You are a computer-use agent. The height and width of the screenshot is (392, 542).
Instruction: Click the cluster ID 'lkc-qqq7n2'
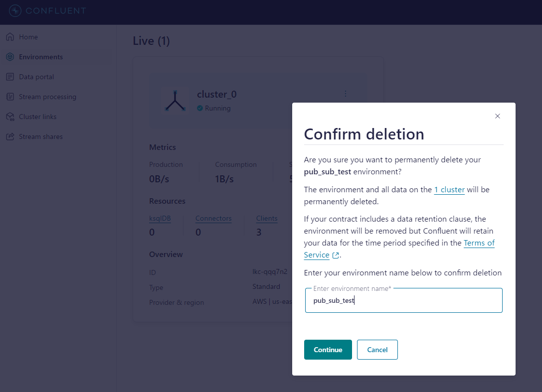pyautogui.click(x=270, y=271)
